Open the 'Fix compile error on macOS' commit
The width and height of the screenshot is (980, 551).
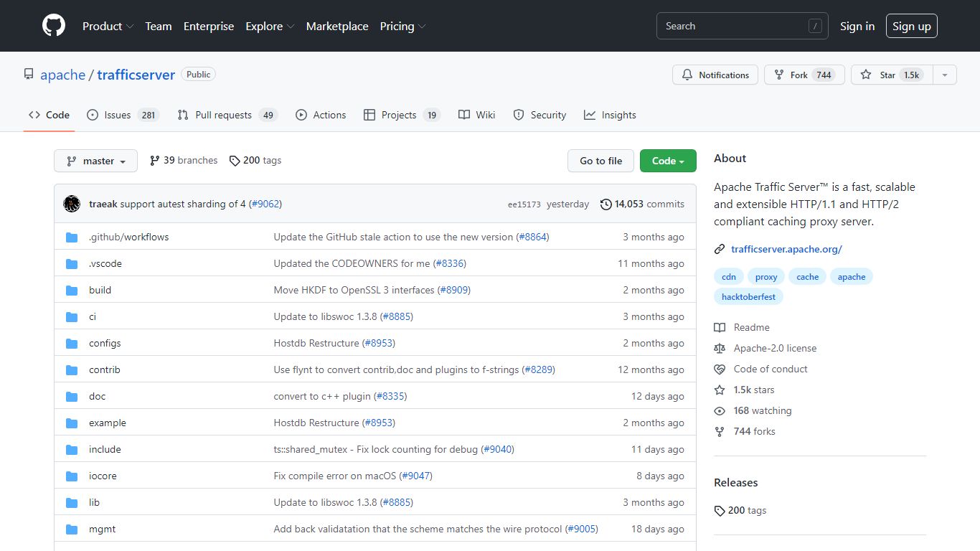[335, 476]
